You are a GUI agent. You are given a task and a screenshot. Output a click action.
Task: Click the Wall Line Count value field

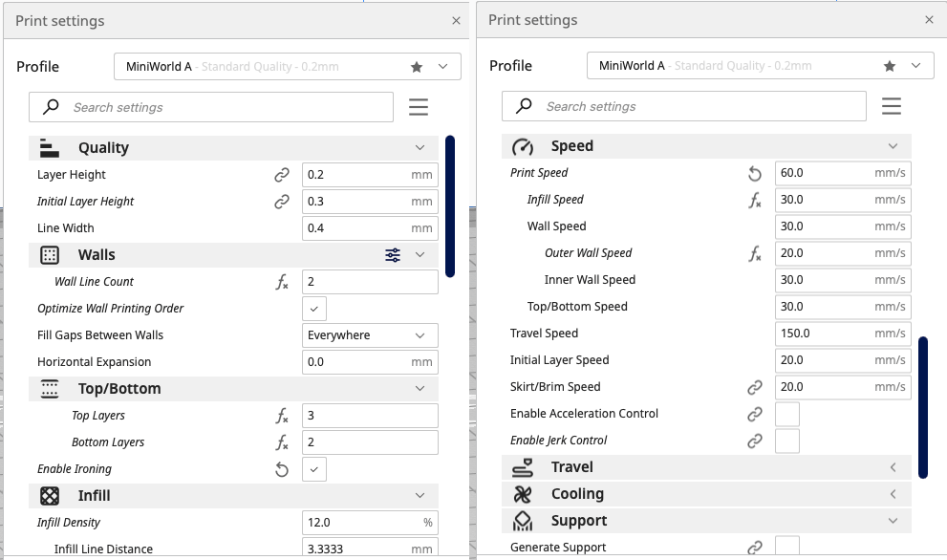point(370,282)
